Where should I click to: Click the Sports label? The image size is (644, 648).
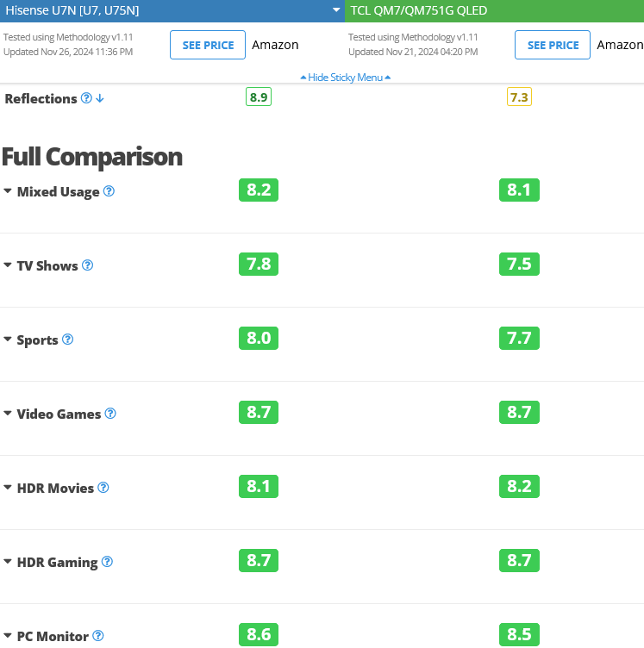[x=37, y=340]
